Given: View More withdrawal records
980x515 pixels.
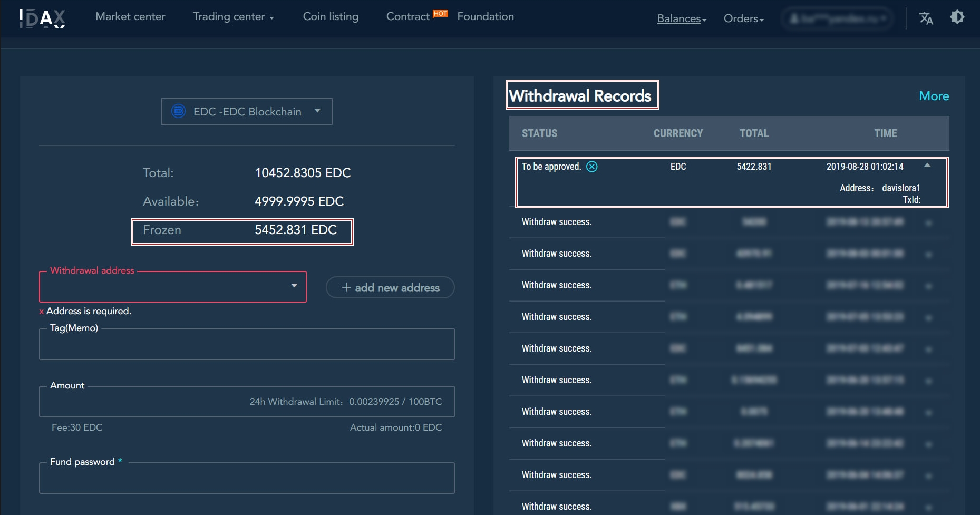Looking at the screenshot, I should (x=934, y=96).
